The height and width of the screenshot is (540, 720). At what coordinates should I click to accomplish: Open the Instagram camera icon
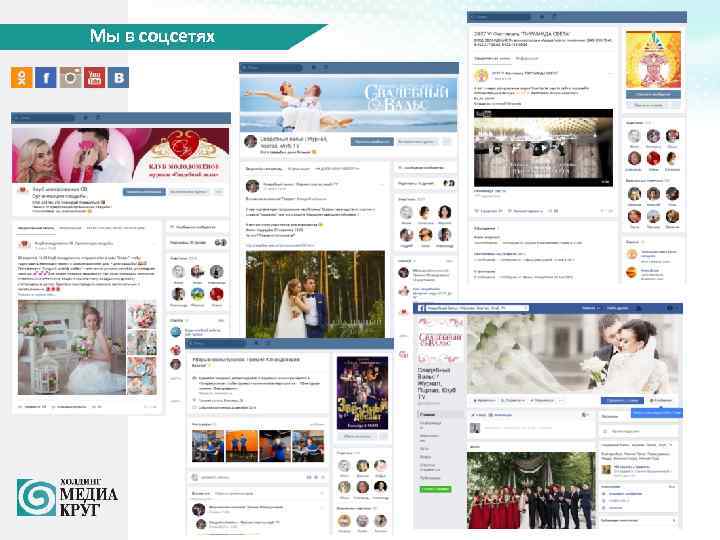click(x=70, y=77)
